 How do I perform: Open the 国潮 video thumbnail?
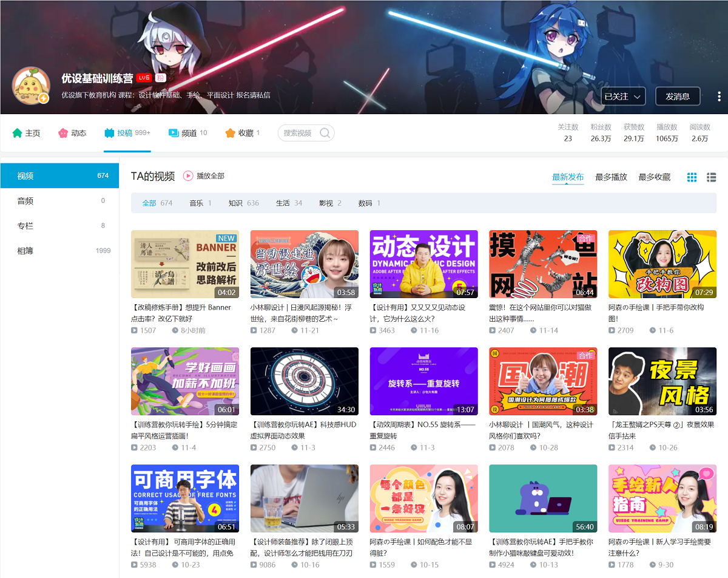tap(543, 381)
